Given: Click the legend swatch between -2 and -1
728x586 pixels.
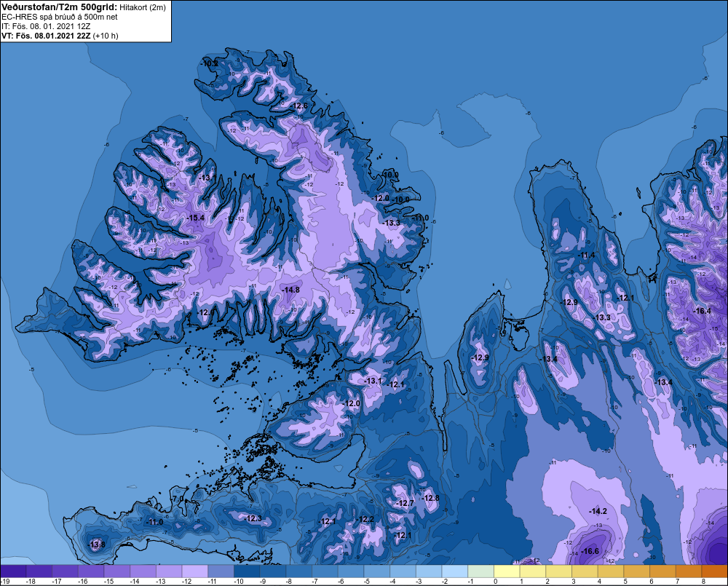Looking at the screenshot, I should coord(456,571).
